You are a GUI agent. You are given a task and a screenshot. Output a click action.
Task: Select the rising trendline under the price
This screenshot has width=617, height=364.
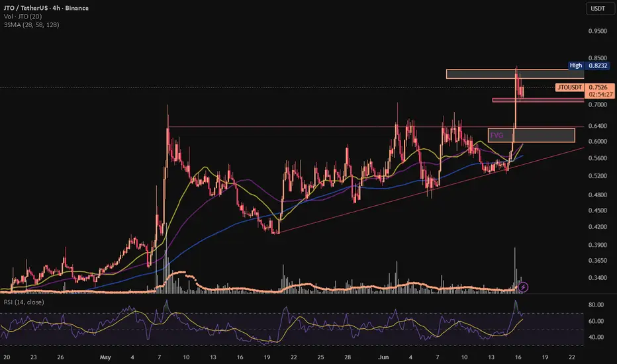coord(431,191)
